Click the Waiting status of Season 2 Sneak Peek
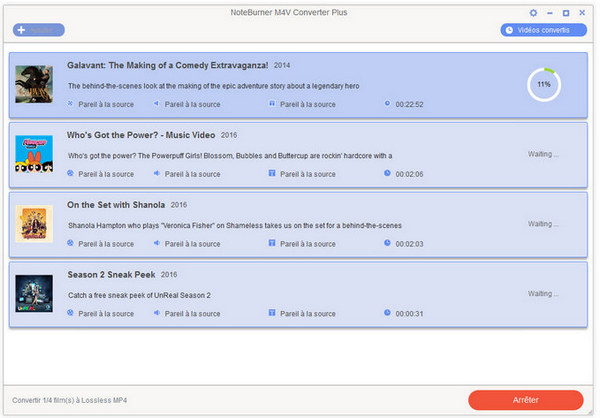Viewport: 600px width, 418px height. [x=543, y=294]
